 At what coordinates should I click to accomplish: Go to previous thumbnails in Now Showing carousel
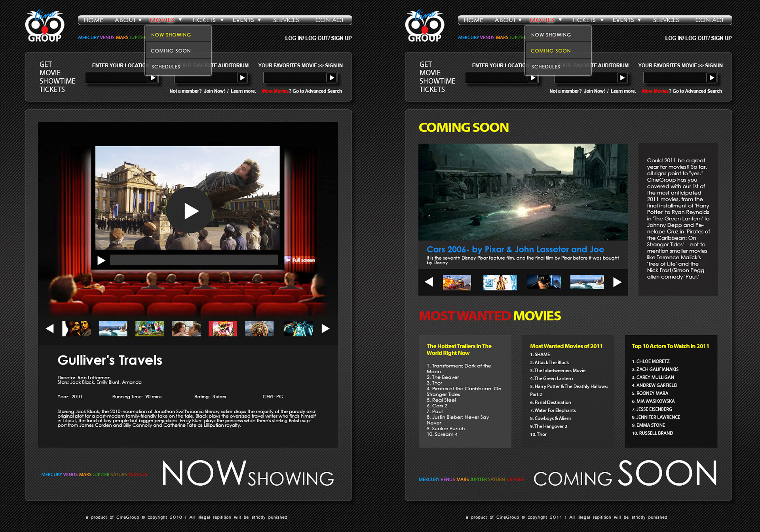50,329
